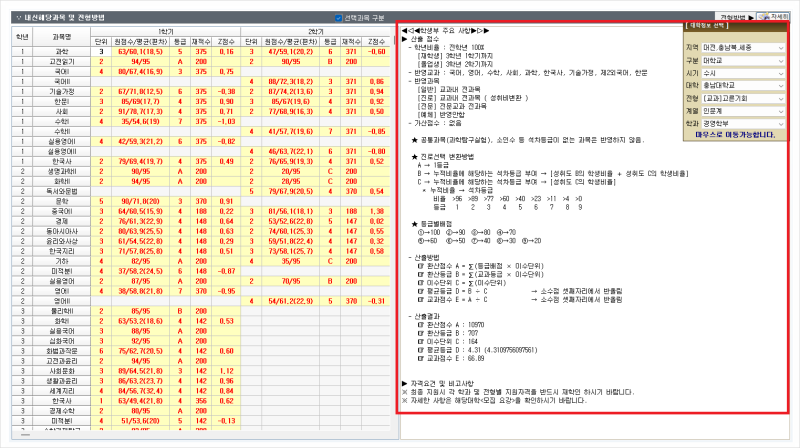Screen dimensions: 800x448
Task: Select the 심화국어 subject cell
Action: [62, 341]
